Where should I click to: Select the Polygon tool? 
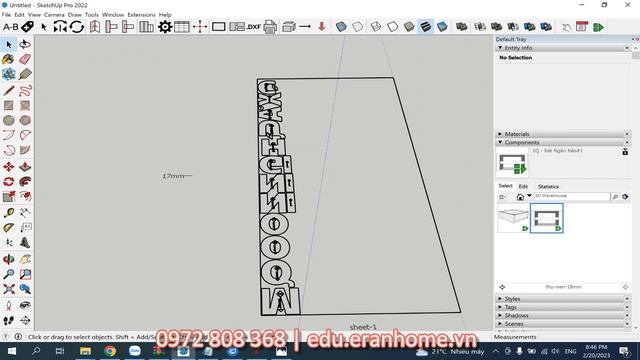25,120
